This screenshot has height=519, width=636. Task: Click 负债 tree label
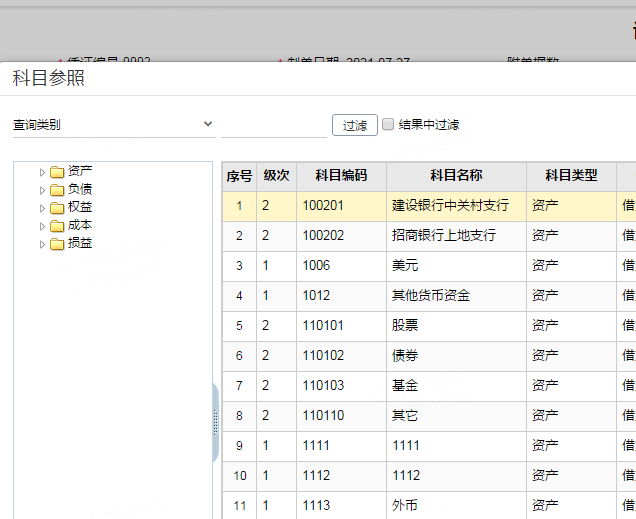coord(80,189)
